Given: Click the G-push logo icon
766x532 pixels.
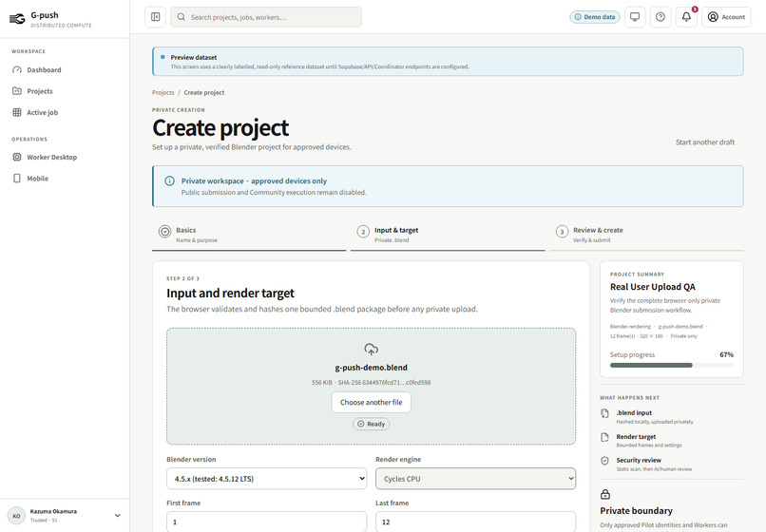Looking at the screenshot, I should click(17, 19).
